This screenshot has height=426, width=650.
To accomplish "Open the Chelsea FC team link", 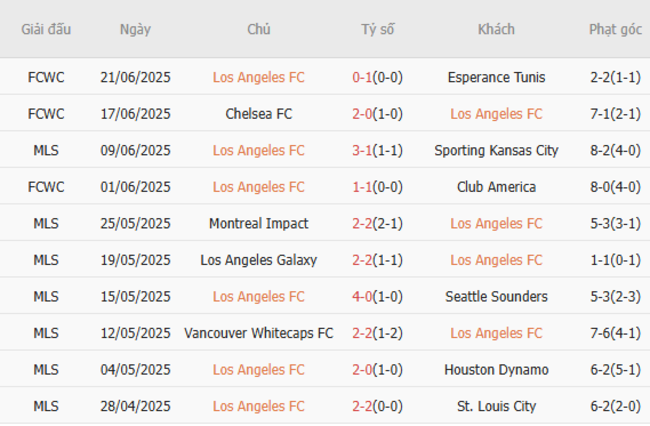I will point(258,114).
